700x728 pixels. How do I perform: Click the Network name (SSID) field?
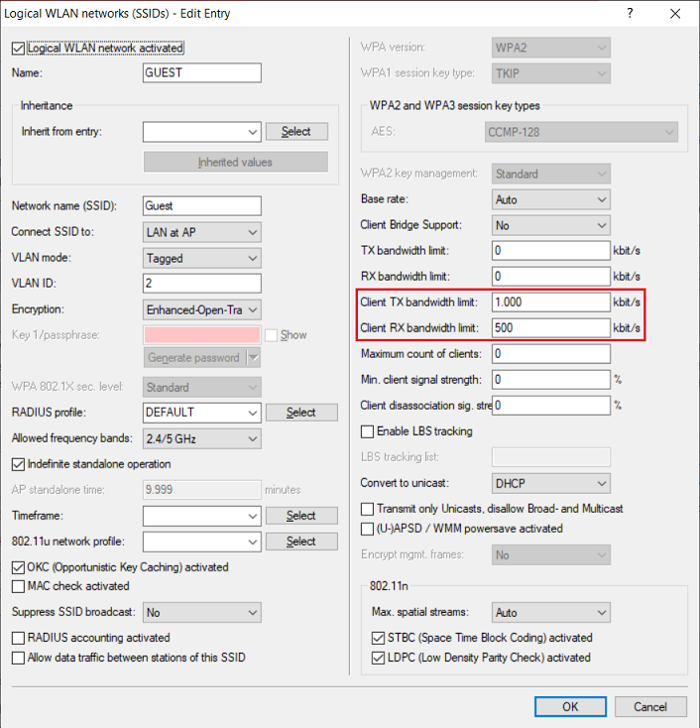tap(201, 206)
